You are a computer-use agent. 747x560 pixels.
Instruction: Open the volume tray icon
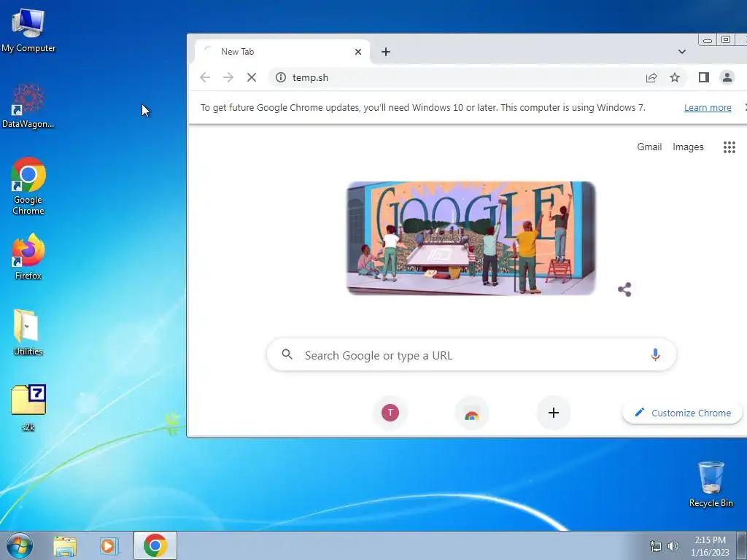(673, 546)
